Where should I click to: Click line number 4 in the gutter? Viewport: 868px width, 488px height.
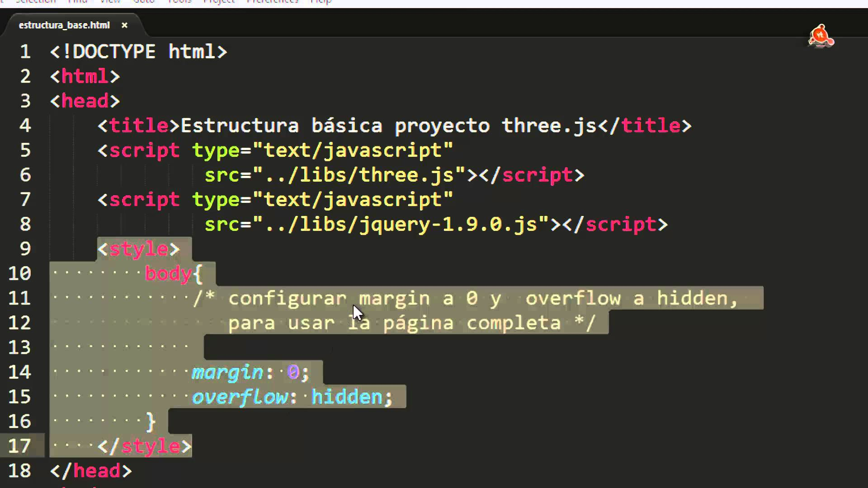coord(25,126)
